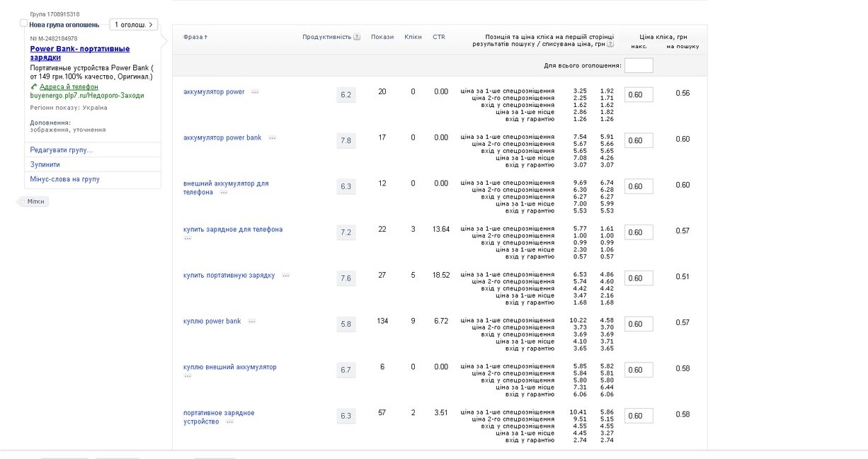Click productivity badge 7.8 for аккумулятор power bank
The image size is (868, 459).
tap(346, 141)
